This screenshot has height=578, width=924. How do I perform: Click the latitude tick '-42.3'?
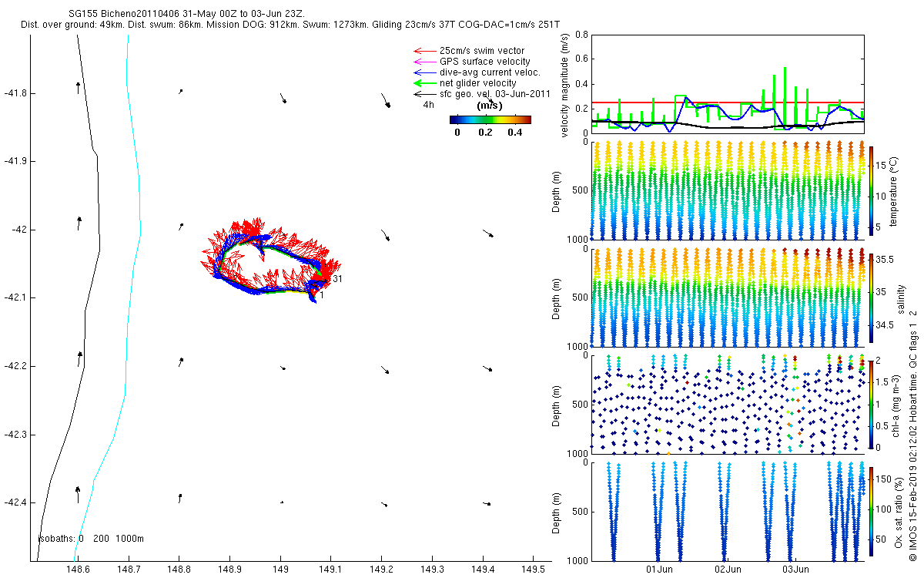[x=14, y=435]
